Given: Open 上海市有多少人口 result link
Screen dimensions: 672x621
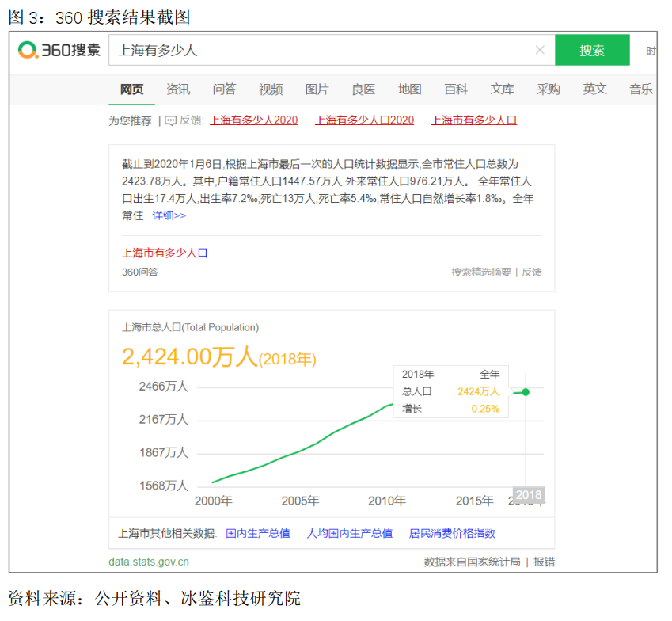Looking at the screenshot, I should tap(165, 253).
